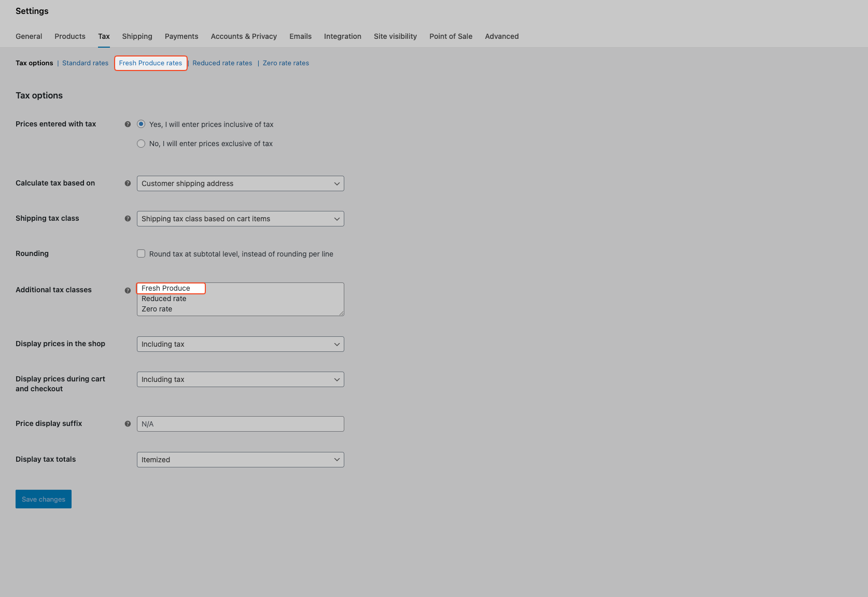This screenshot has width=868, height=597.
Task: Click inside the Price display suffix field
Action: (241, 424)
